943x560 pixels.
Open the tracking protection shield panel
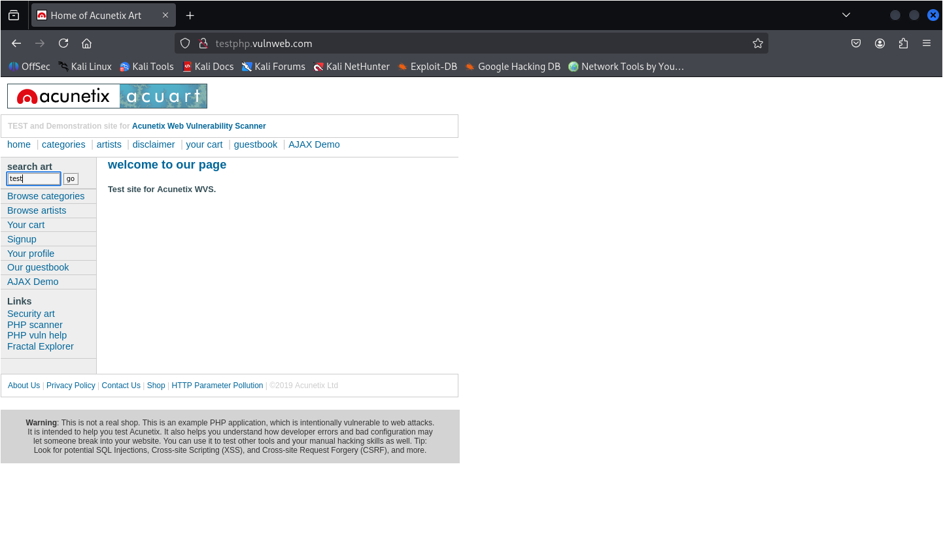185,43
